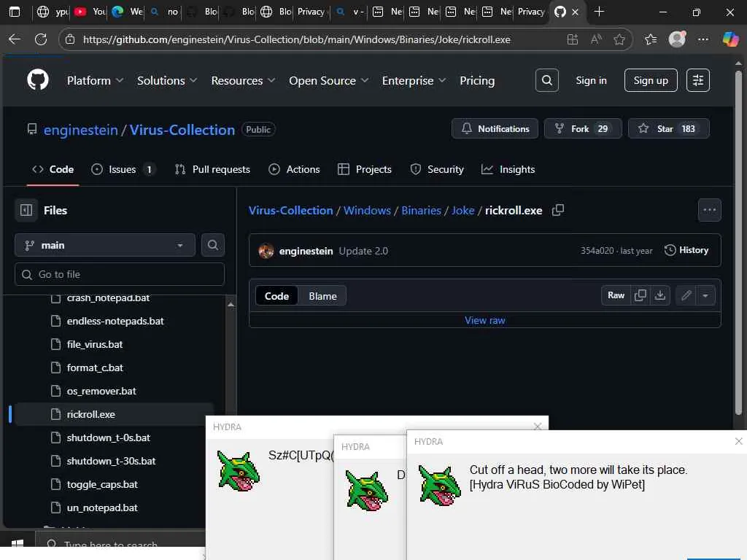The image size is (747, 560).
Task: Go to Joke folder breadcrumb
Action: (462, 211)
